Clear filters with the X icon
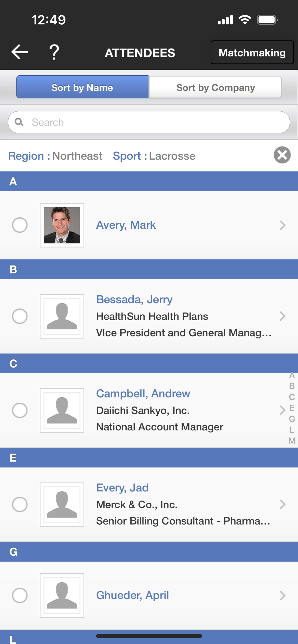Screen dimensions: 298x644 click(282, 155)
